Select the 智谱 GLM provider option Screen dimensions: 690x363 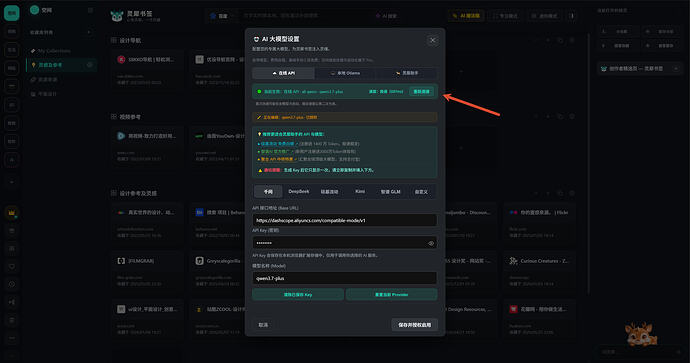point(390,191)
